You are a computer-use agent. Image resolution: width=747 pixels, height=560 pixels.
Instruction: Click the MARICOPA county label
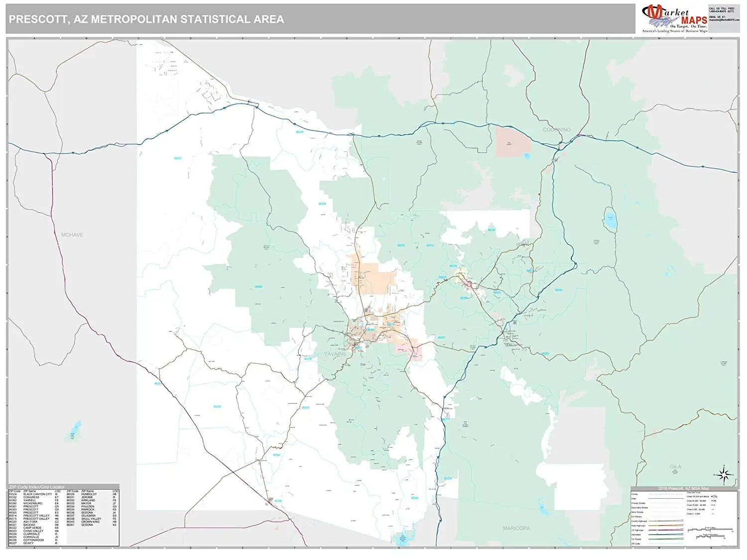516,528
